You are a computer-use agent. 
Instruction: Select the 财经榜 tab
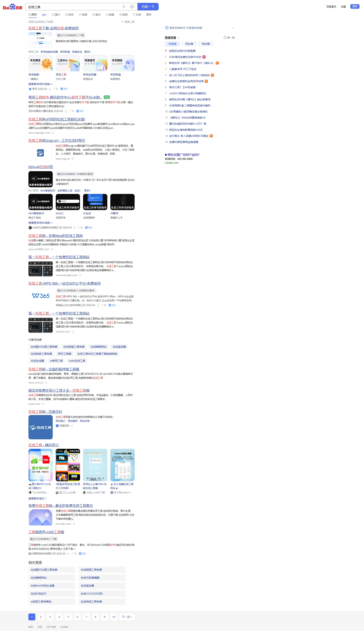click(x=206, y=44)
